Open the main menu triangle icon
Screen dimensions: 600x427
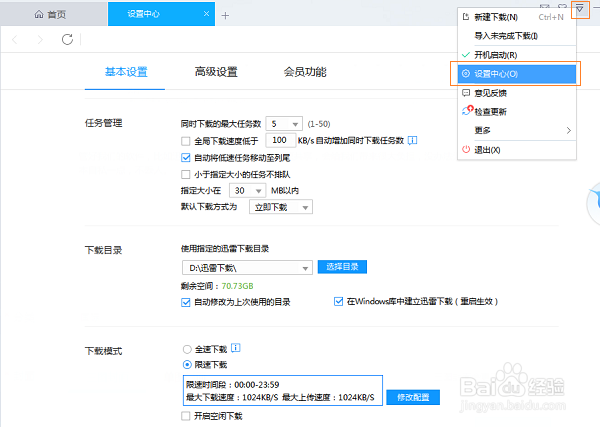(580, 9)
